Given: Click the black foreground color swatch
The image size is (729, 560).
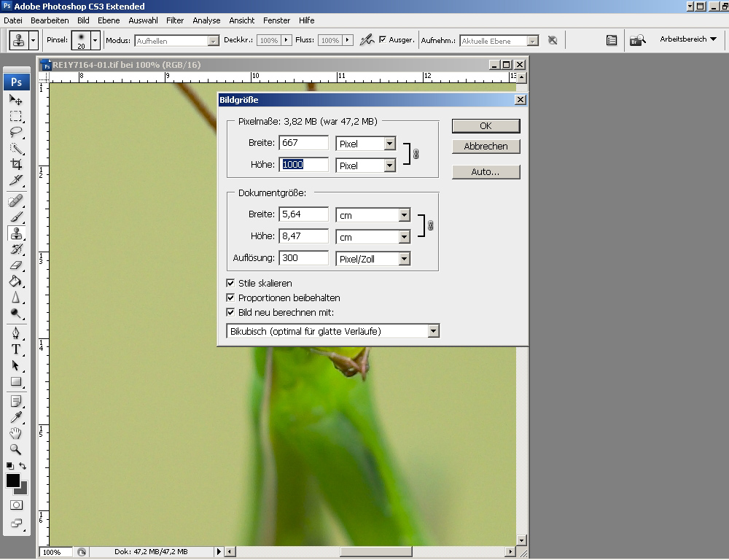Looking at the screenshot, I should click(12, 480).
